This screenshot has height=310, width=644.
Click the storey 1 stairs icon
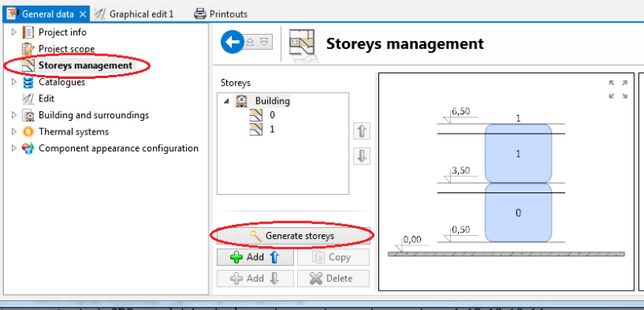pyautogui.click(x=256, y=130)
